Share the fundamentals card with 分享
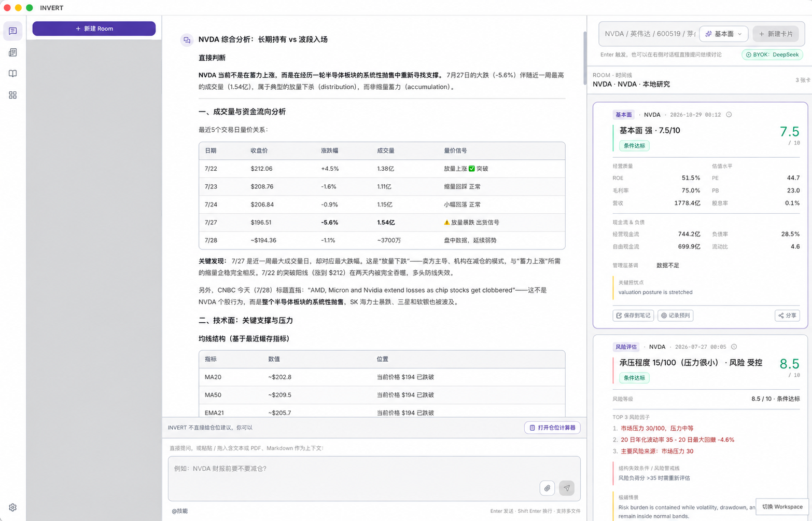The width and height of the screenshot is (812, 521). click(x=787, y=316)
